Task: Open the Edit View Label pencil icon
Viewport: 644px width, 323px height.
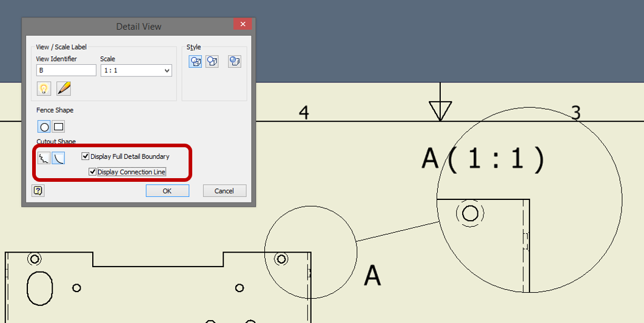Action: 64,88
